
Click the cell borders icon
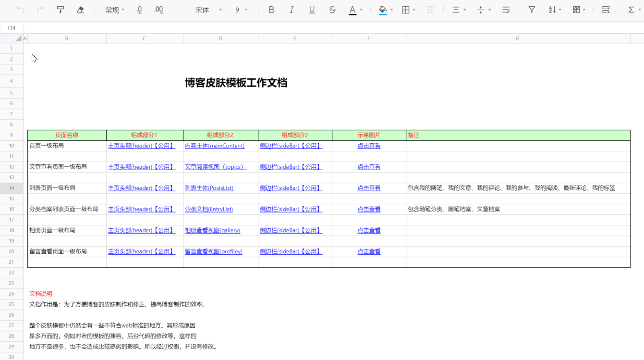pyautogui.click(x=406, y=10)
